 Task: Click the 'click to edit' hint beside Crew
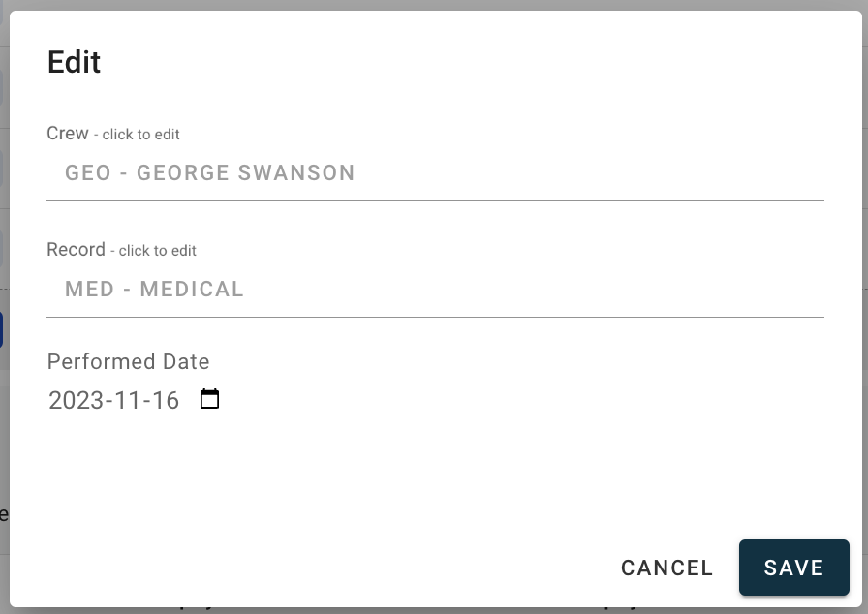pyautogui.click(x=141, y=135)
